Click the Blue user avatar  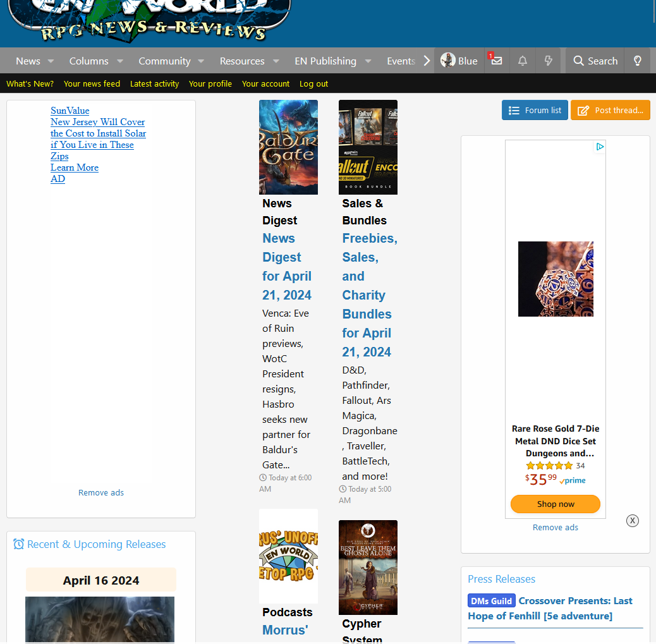[448, 61]
